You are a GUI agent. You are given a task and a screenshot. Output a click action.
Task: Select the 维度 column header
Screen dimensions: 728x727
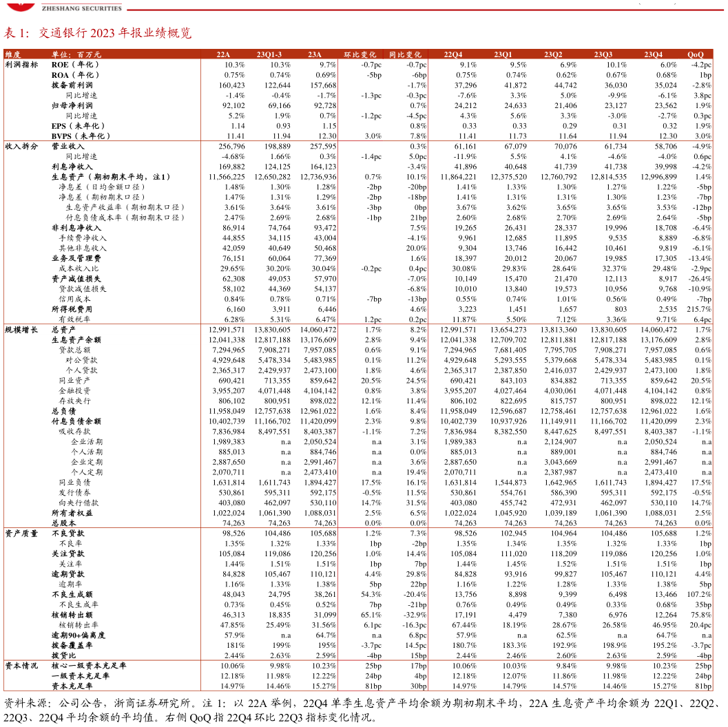point(13,55)
